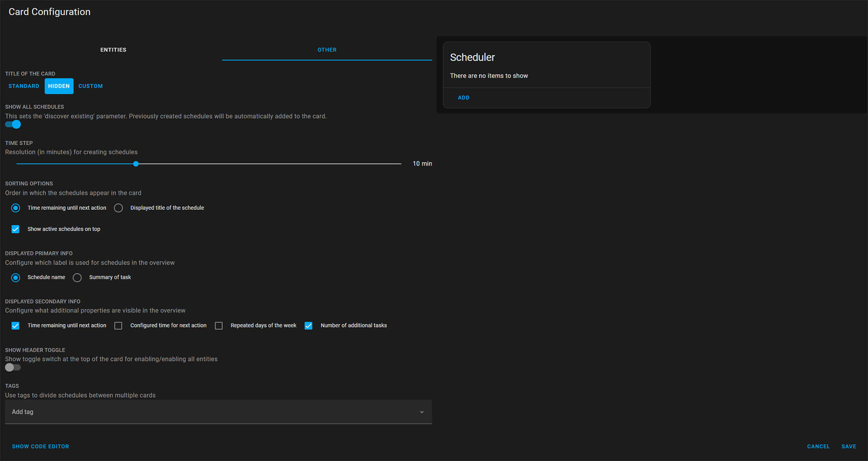Uncheck Number of additional tasks
The height and width of the screenshot is (461, 868).
[x=308, y=326]
